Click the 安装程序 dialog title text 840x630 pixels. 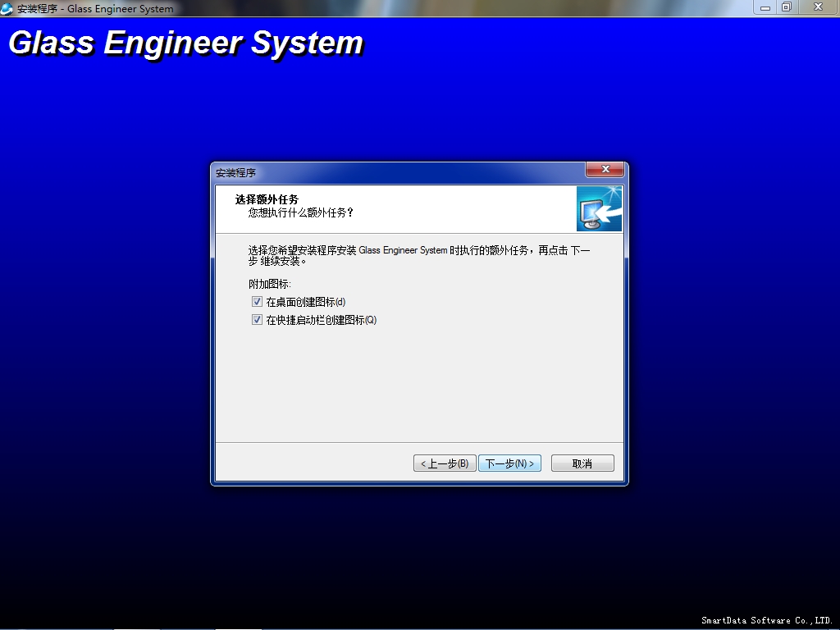(235, 173)
